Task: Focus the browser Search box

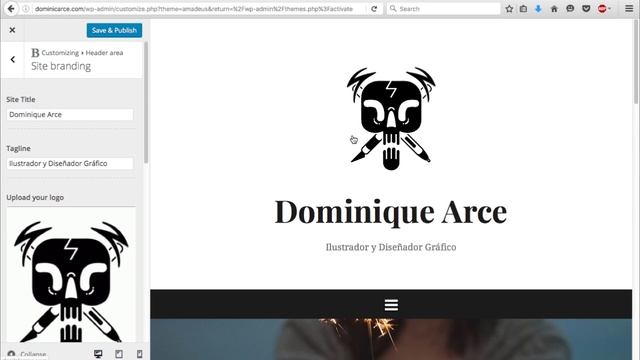Action: tap(443, 9)
